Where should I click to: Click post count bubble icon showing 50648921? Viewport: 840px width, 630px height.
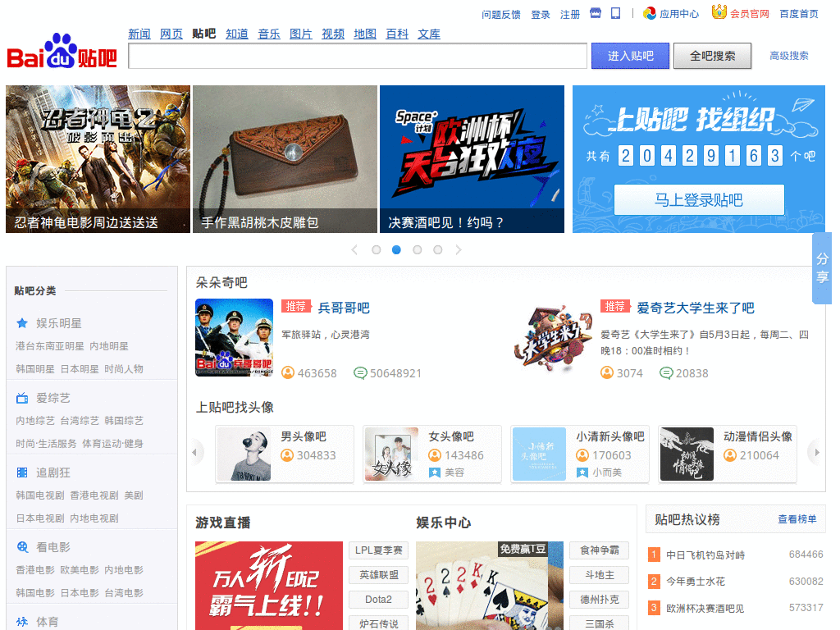[360, 373]
